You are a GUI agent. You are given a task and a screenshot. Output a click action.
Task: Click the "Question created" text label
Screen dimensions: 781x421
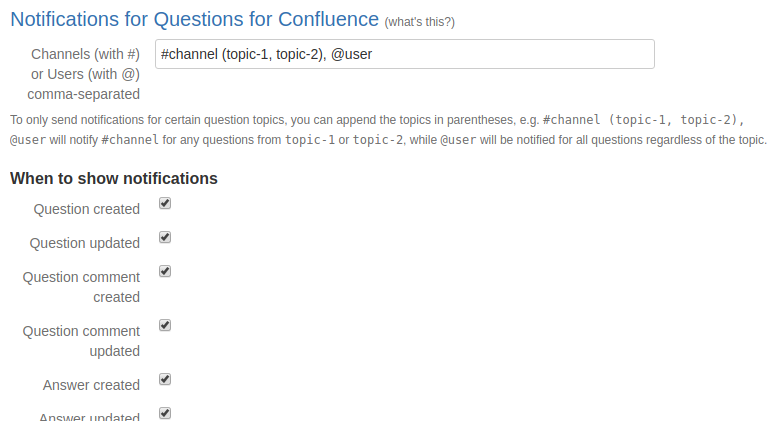tap(86, 209)
